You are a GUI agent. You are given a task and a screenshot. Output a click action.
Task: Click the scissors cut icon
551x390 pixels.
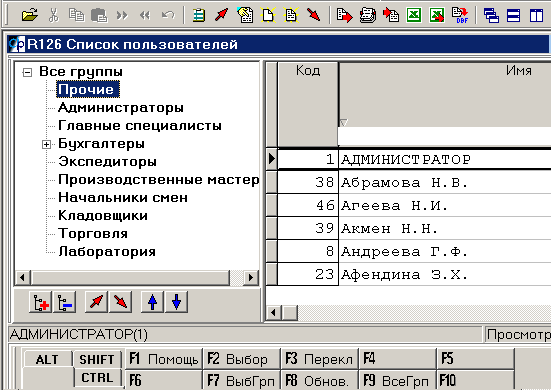click(53, 15)
